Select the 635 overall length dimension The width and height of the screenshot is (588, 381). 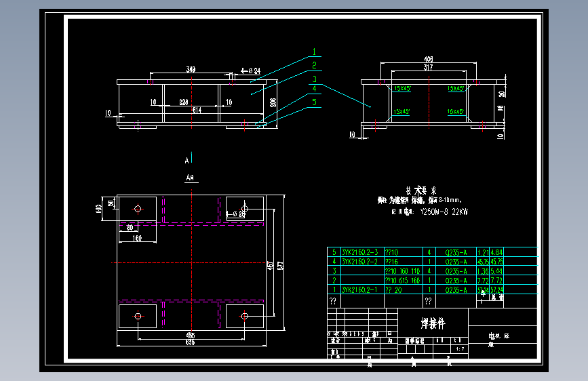coord(191,342)
